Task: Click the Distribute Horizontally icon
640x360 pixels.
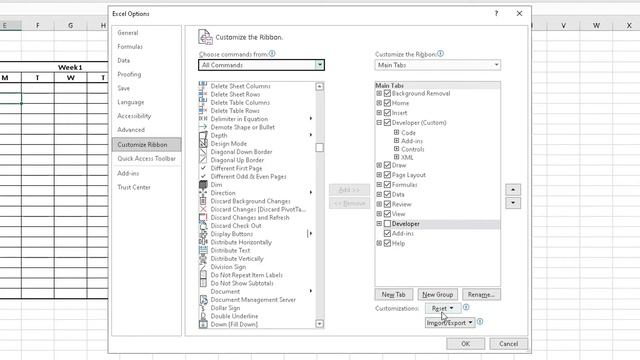Action: pos(203,242)
